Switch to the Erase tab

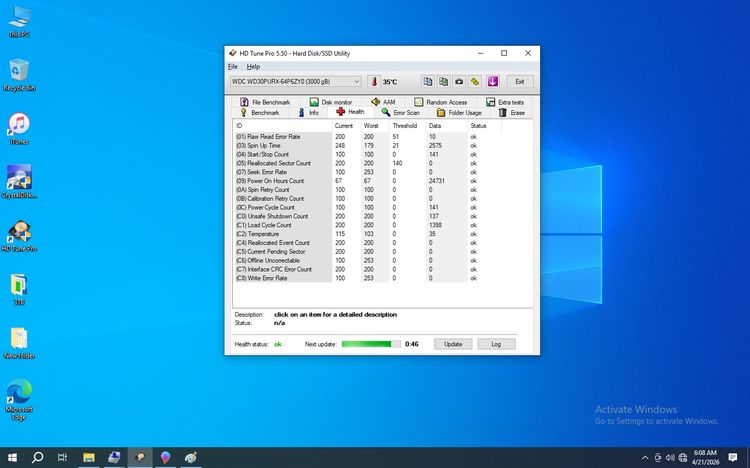512,112
